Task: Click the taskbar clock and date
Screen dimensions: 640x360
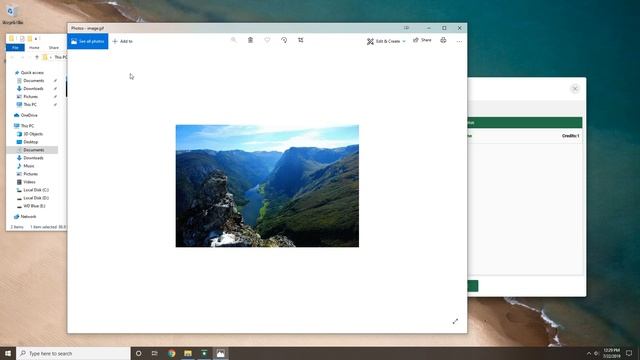Action: coord(611,353)
